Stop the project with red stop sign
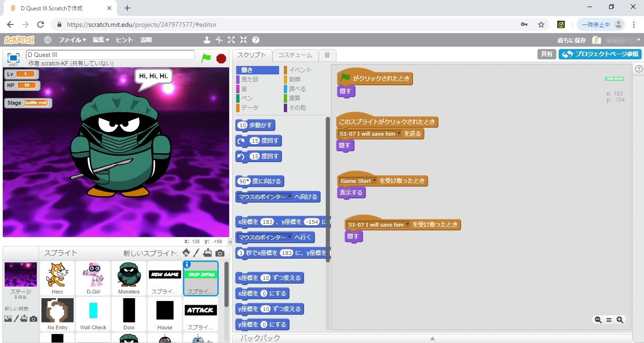Viewport: 644px width, 343px height. tap(221, 58)
